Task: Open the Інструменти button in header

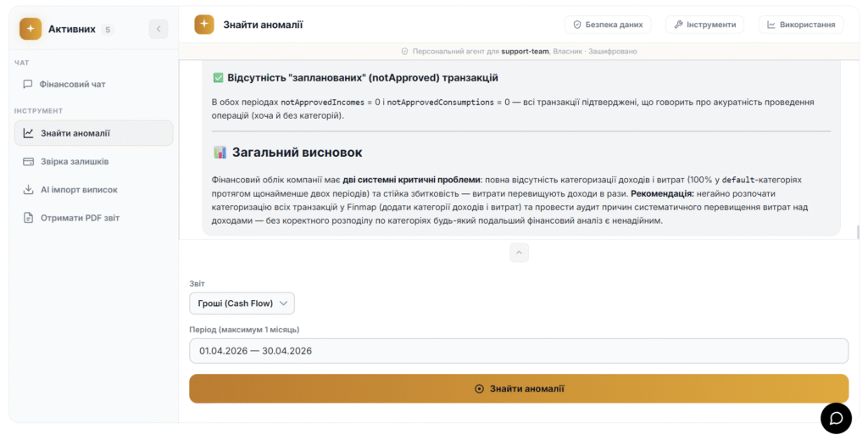Action: (704, 25)
